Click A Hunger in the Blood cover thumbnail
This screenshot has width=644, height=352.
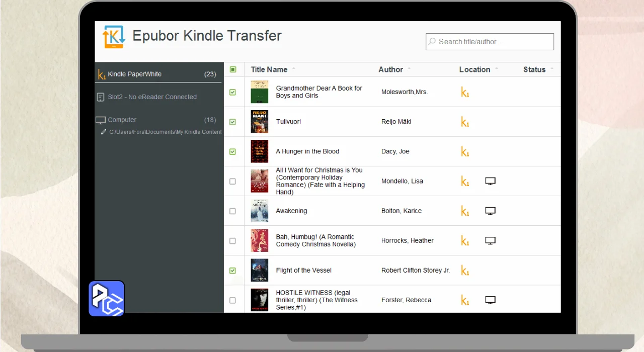click(260, 151)
